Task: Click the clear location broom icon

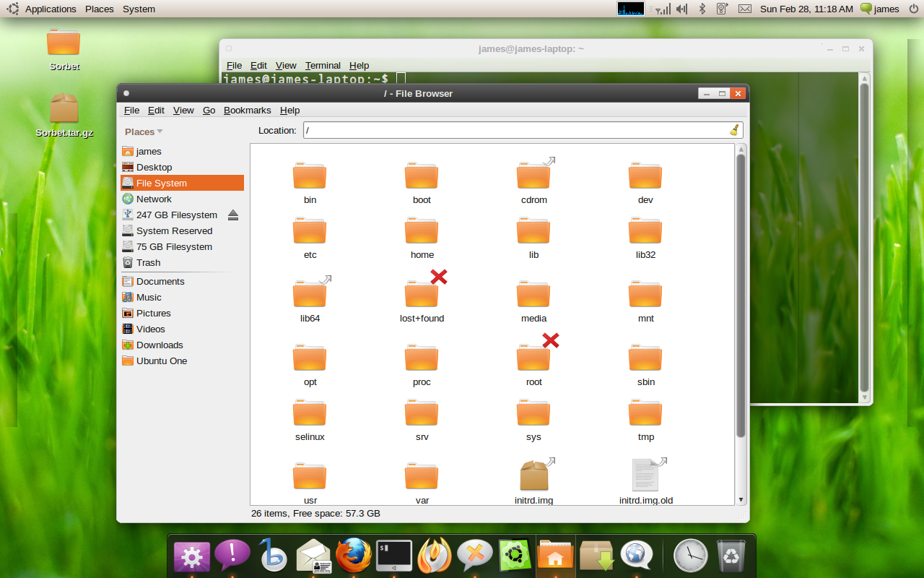Action: (x=734, y=130)
